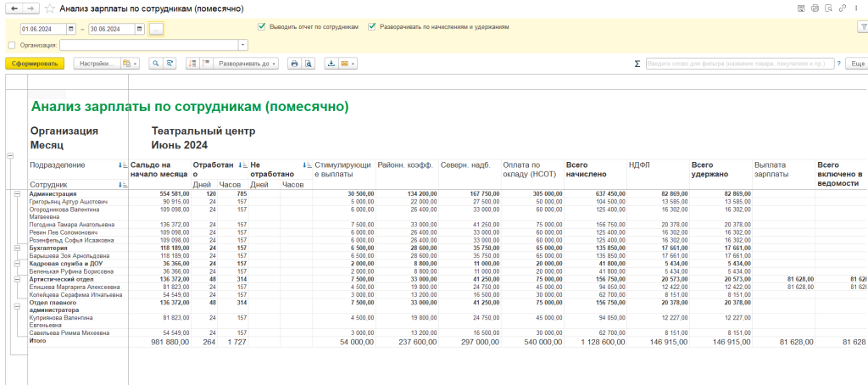Click the Настройки... button

click(97, 64)
